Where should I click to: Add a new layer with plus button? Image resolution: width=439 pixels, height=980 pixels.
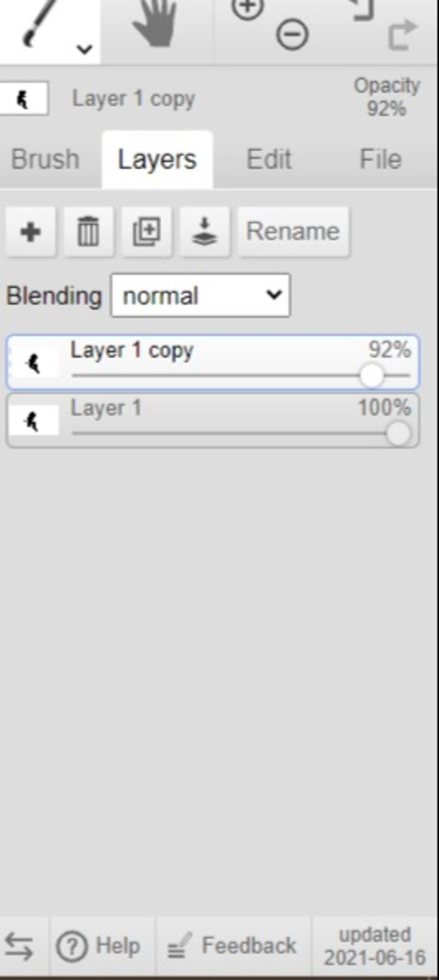tap(30, 232)
